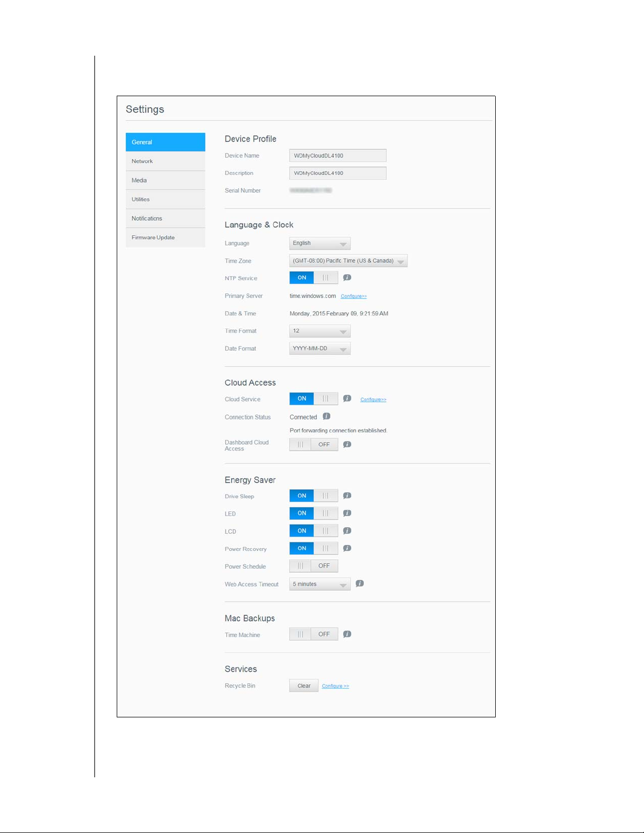Viewport: 644px width, 833px height.
Task: Open the Time Zone dropdown
Action: tap(349, 261)
